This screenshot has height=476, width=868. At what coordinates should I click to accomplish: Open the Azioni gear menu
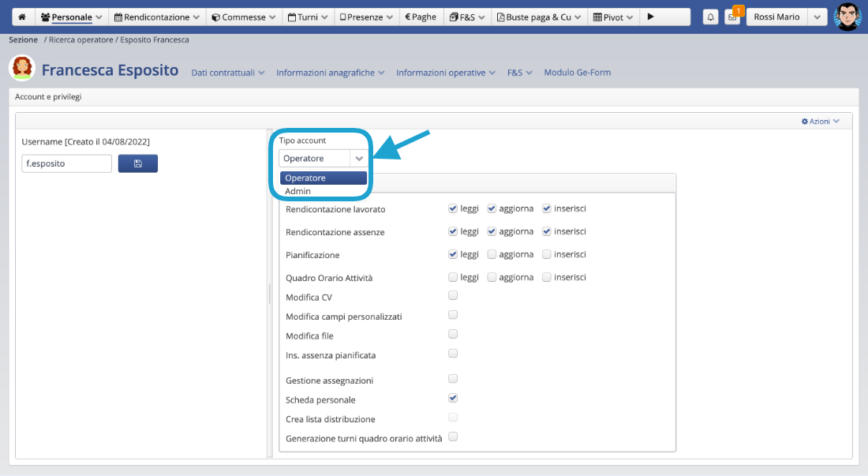[x=820, y=121]
